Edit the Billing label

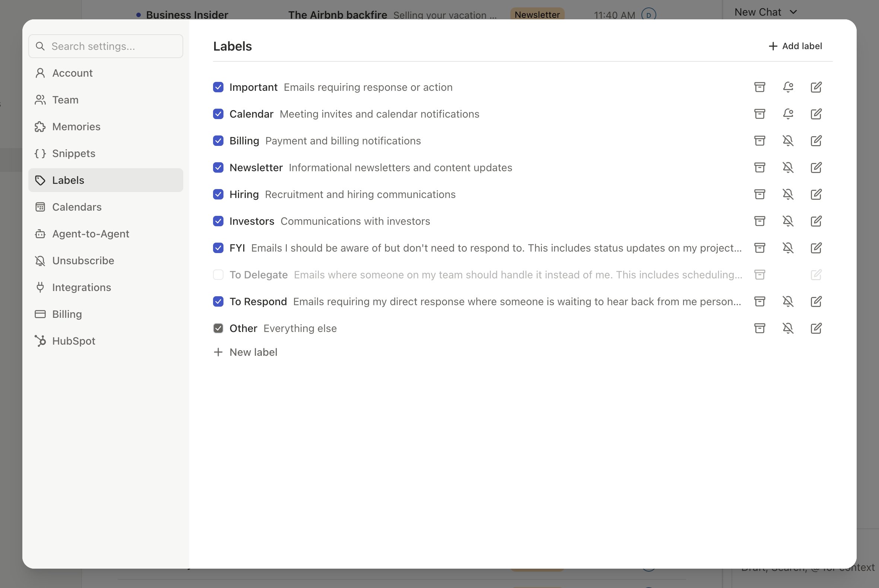pos(816,141)
